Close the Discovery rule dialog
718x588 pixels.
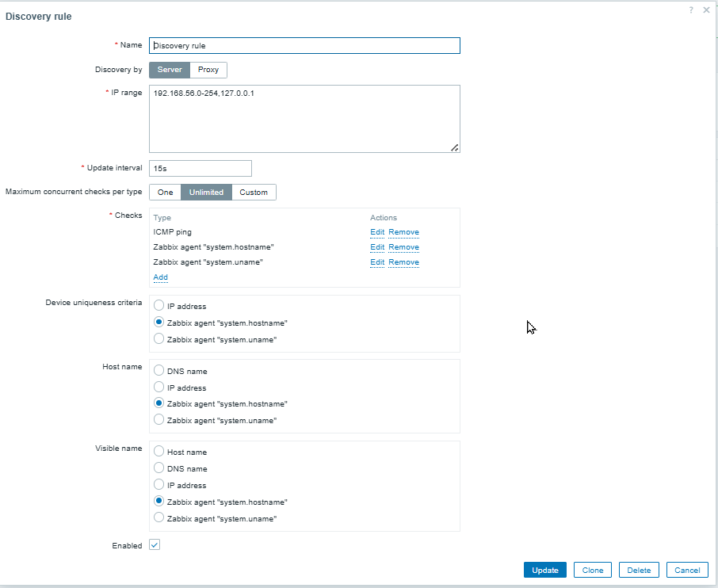(706, 10)
